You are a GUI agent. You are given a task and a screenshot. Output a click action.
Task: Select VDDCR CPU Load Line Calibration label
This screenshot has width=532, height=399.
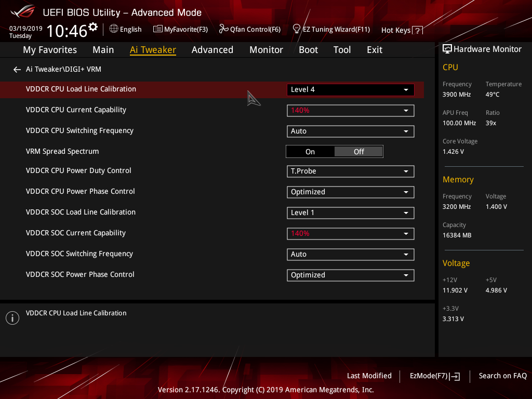click(x=81, y=89)
